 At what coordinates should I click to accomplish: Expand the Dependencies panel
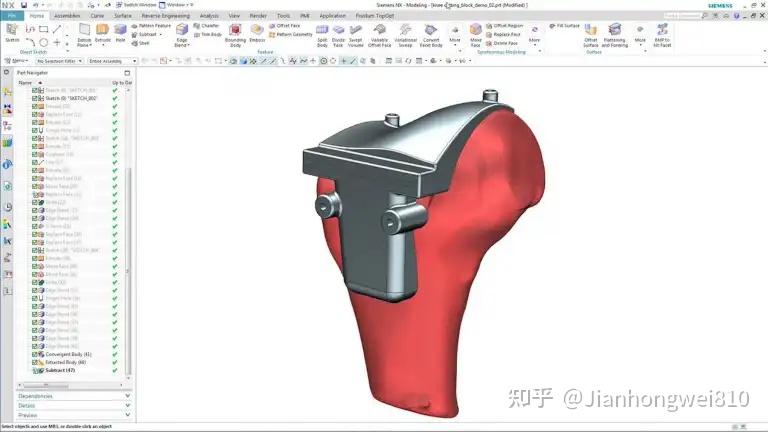tap(73, 396)
